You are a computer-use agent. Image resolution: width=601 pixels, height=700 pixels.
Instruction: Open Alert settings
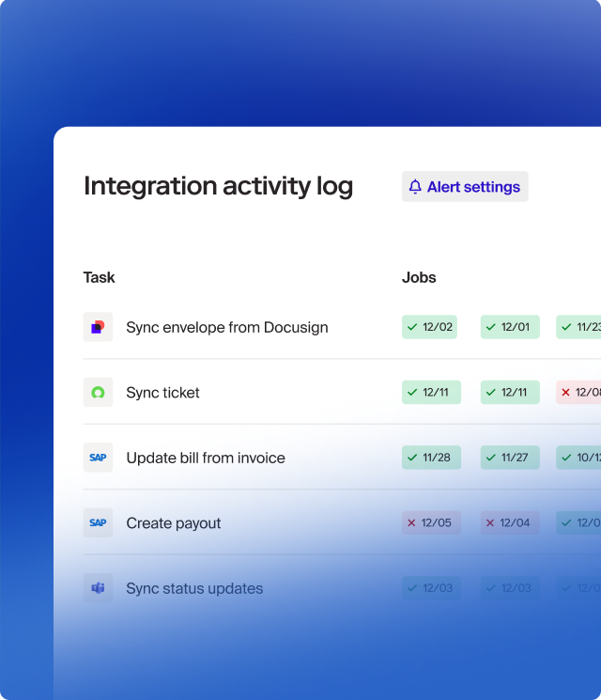click(x=465, y=187)
